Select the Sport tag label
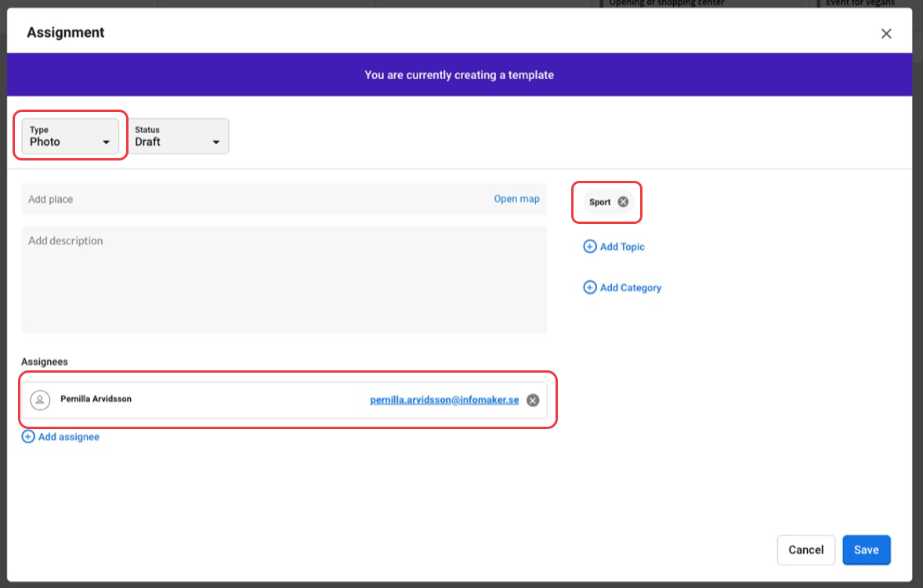This screenshot has width=923, height=588. click(599, 202)
